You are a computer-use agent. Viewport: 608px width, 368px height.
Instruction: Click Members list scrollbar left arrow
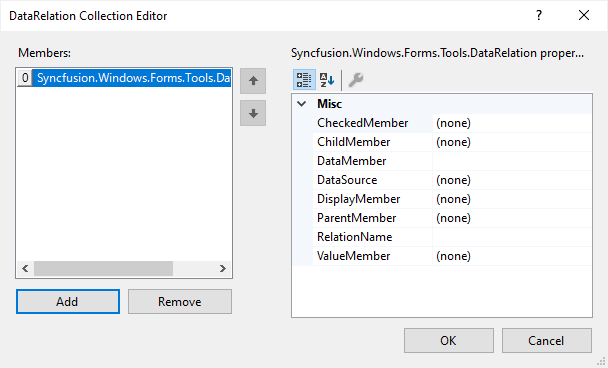(x=25, y=268)
